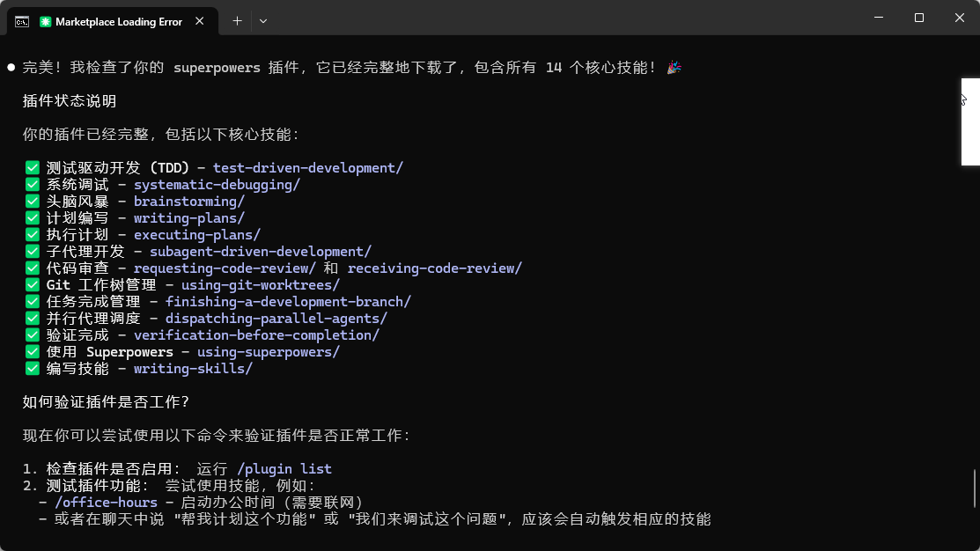Click the quoted text "帮我计划这个功能"
This screenshot has width=980, height=551.
(245, 520)
